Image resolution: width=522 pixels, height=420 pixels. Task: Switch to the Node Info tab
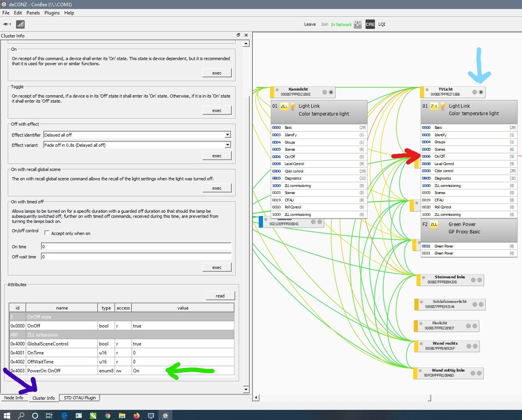14,398
